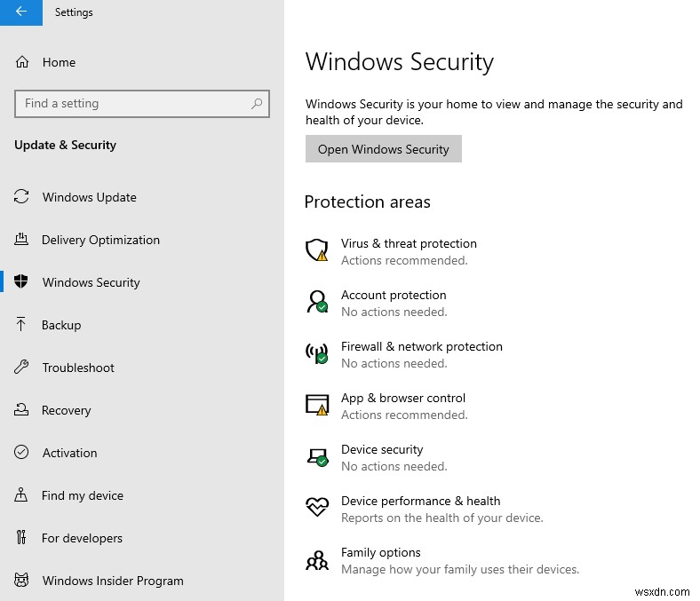The image size is (700, 601).
Task: Click the Find my device icon
Action: 21,494
